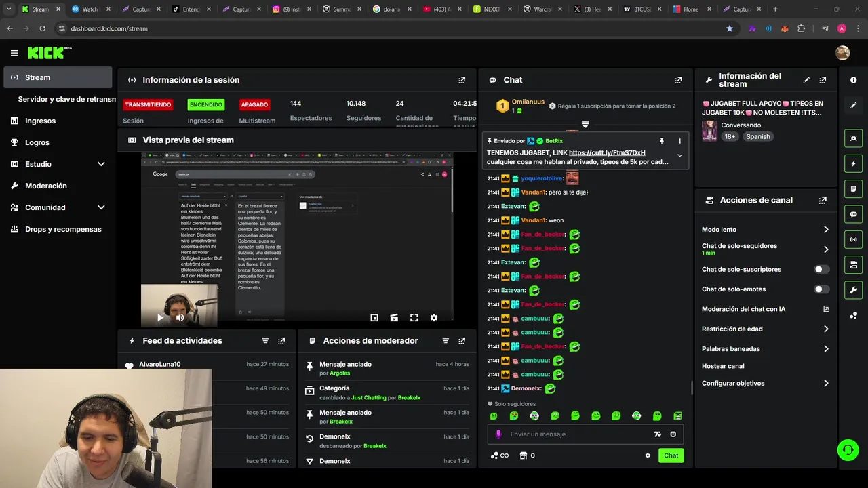868x488 pixels.
Task: Open the green support headset button
Action: pyautogui.click(x=848, y=449)
